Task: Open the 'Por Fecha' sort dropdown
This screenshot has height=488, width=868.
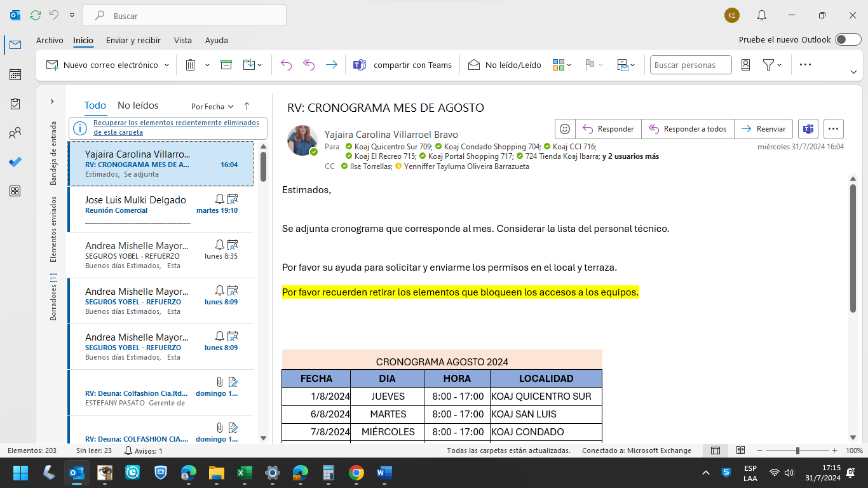Action: [x=213, y=107]
